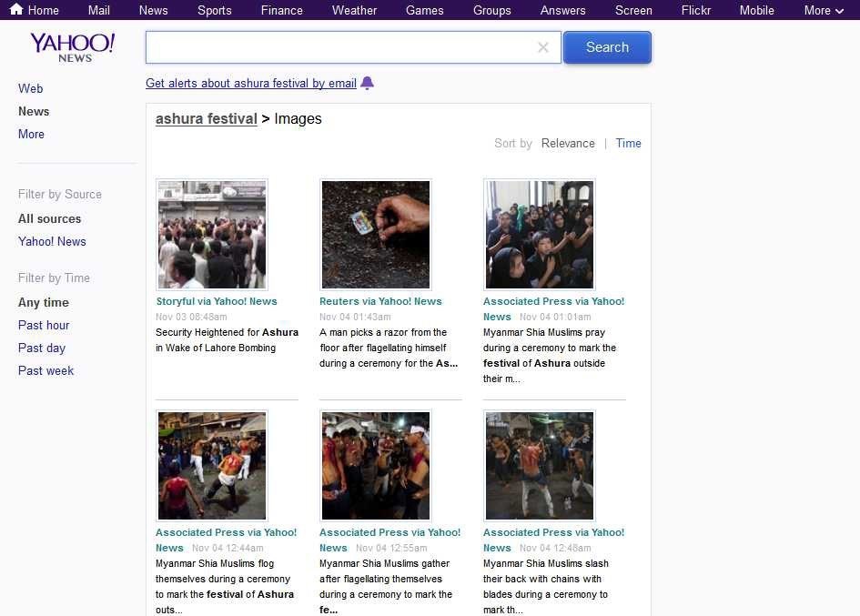Expand the More menu in top bar
The height and width of the screenshot is (616, 860).
tap(824, 10)
